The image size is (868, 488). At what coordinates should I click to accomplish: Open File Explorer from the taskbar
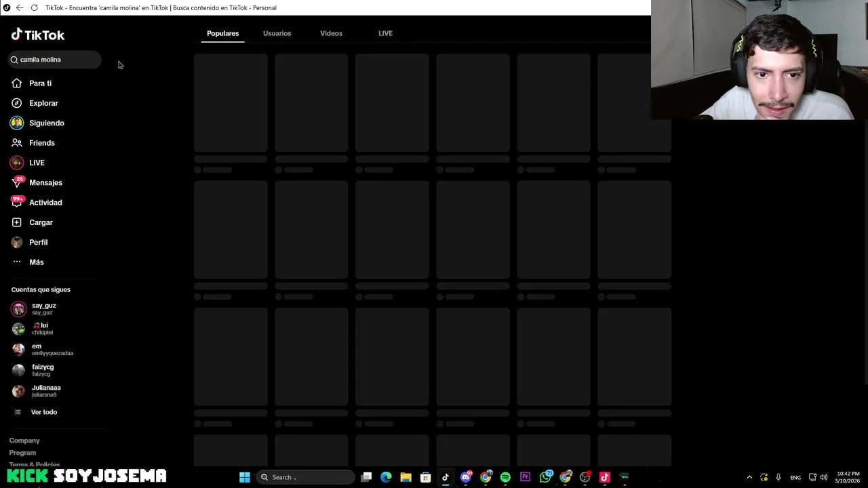[x=406, y=477]
